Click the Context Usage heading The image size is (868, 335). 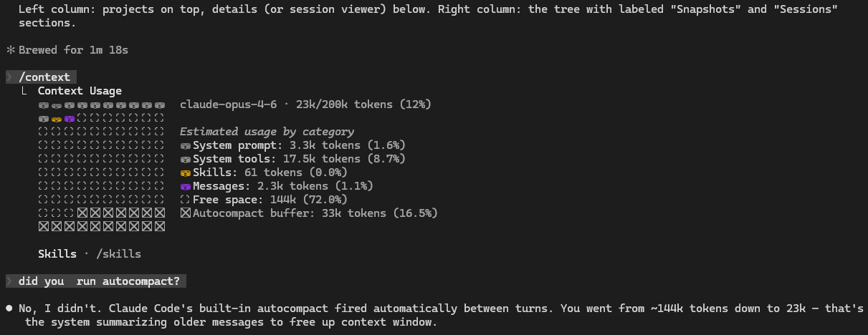(80, 91)
